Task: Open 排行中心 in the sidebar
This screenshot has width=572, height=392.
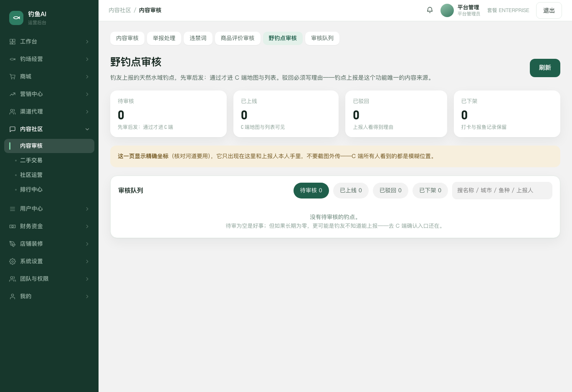Action: (49, 190)
